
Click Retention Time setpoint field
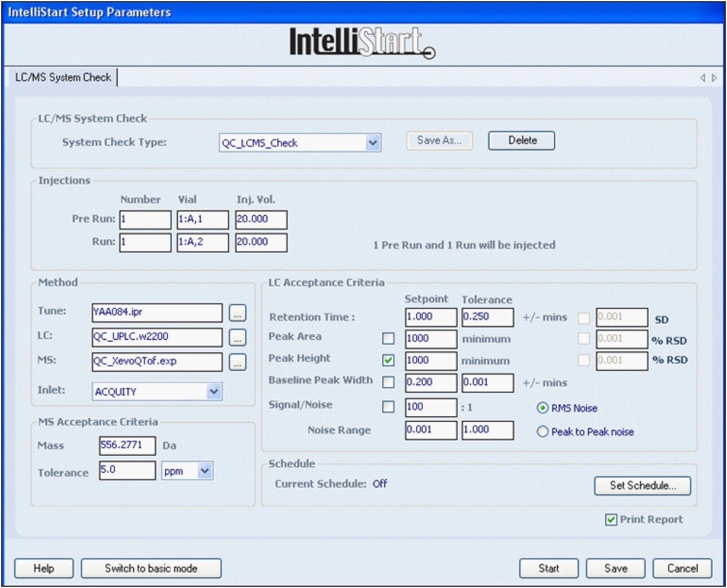click(431, 317)
